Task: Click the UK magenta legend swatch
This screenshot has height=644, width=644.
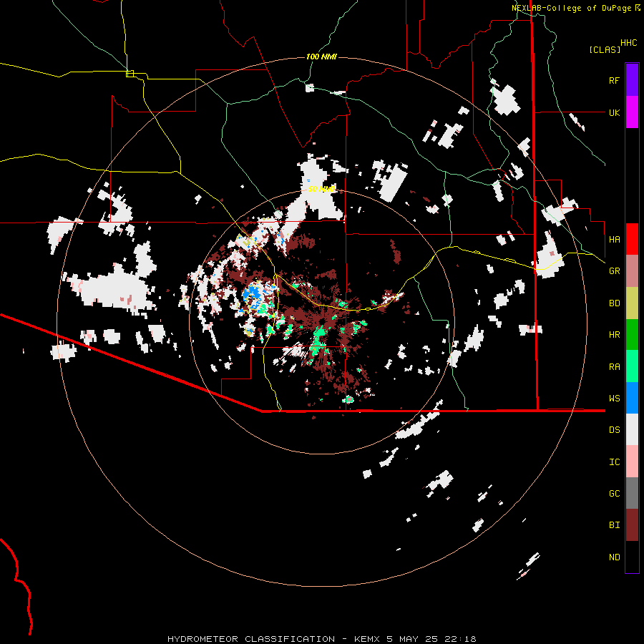Action: pyautogui.click(x=632, y=112)
